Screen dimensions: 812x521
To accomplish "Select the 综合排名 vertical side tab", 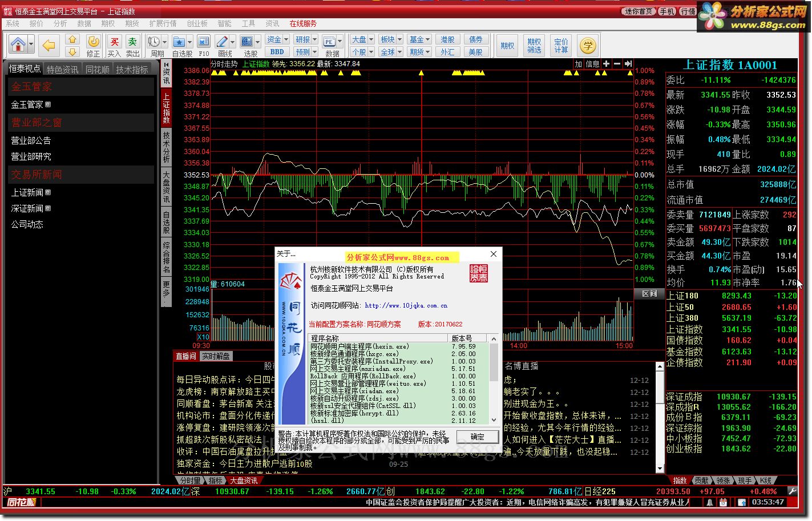I will click(166, 257).
